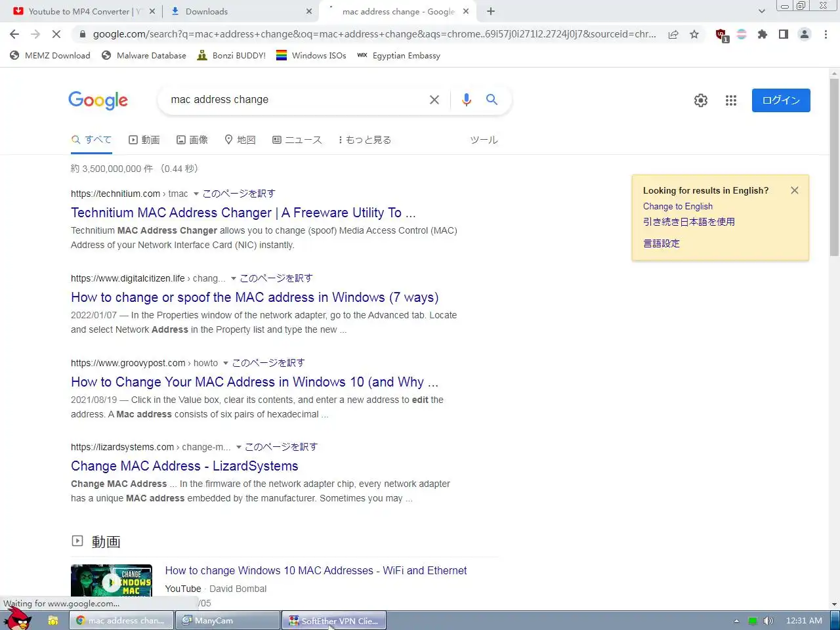Open ツール search tools
This screenshot has height=630, width=840.
click(484, 140)
